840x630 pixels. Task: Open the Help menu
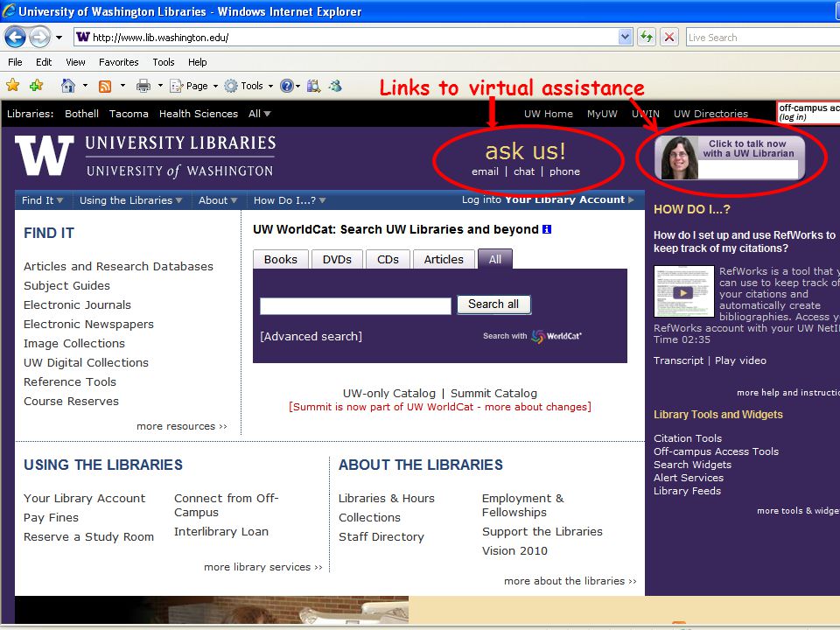click(197, 62)
